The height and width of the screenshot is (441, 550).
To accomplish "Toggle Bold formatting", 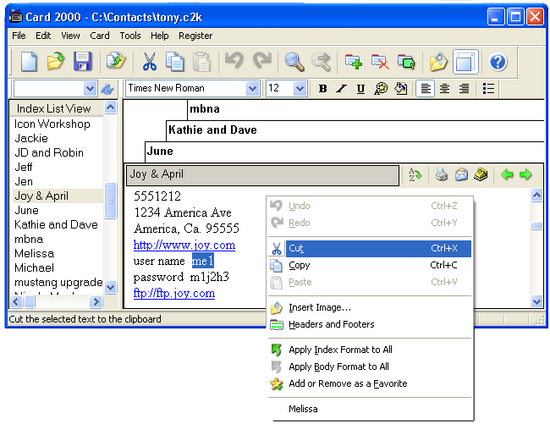I will coord(323,88).
